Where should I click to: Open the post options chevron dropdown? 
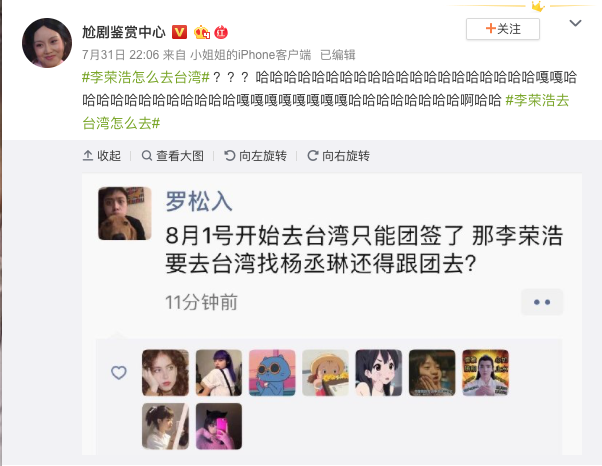pos(575,23)
